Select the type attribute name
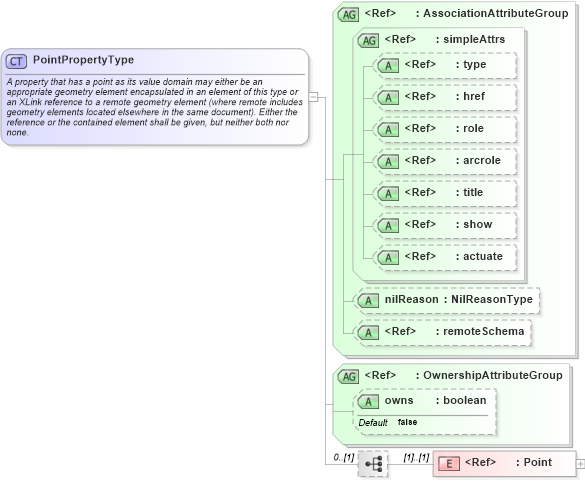This screenshot has height=481, width=585. click(x=475, y=65)
